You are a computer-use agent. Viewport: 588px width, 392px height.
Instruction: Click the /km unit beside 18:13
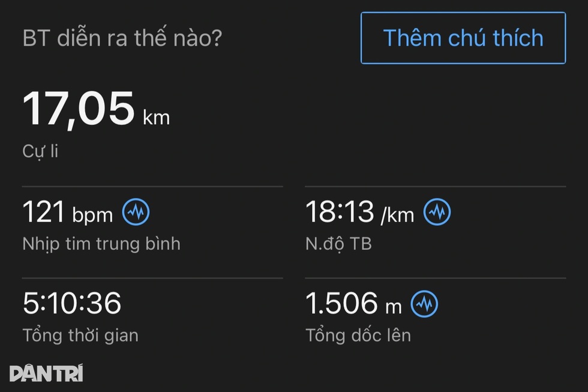pos(397,214)
